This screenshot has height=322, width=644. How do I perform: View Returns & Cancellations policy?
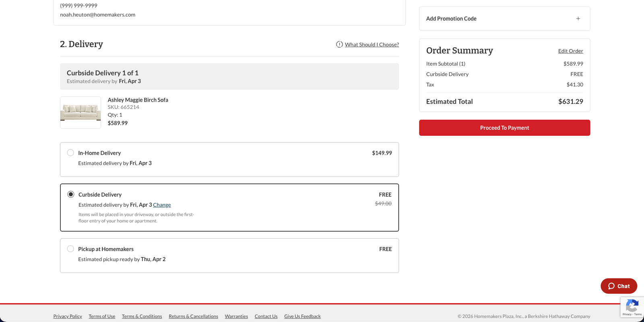(193, 316)
